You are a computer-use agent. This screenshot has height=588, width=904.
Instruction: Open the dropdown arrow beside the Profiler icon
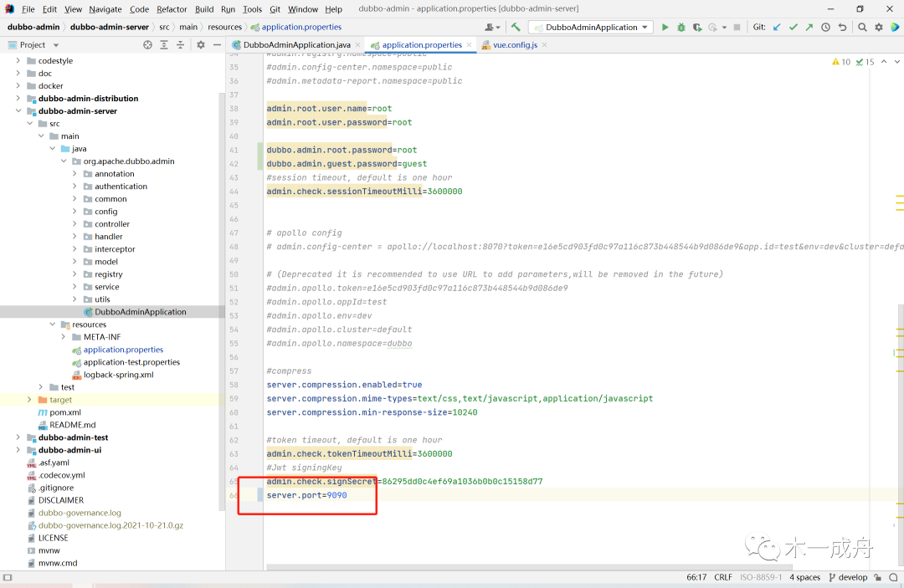click(724, 27)
